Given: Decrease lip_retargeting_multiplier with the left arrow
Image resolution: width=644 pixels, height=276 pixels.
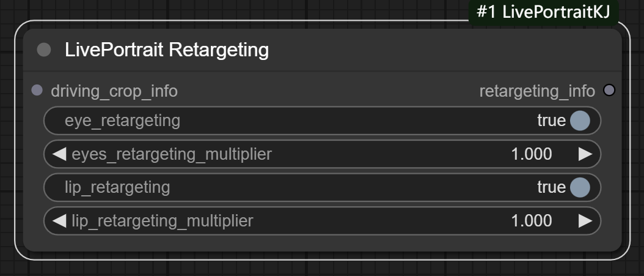Looking at the screenshot, I should coord(59,220).
